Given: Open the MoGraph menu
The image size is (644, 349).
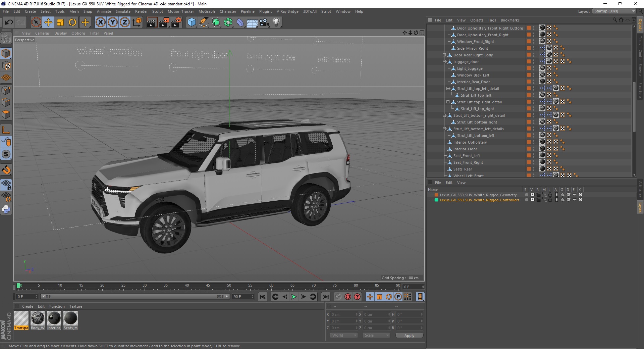Looking at the screenshot, I should [207, 11].
